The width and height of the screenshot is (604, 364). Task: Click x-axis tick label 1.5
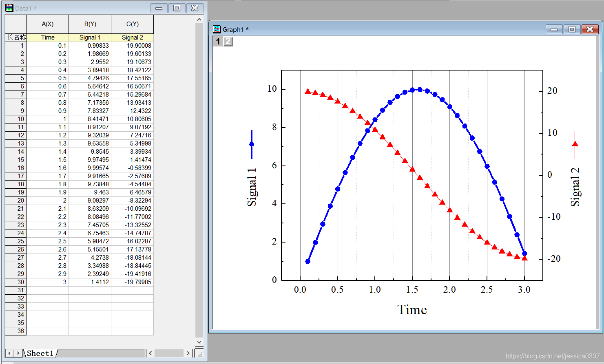412,290
